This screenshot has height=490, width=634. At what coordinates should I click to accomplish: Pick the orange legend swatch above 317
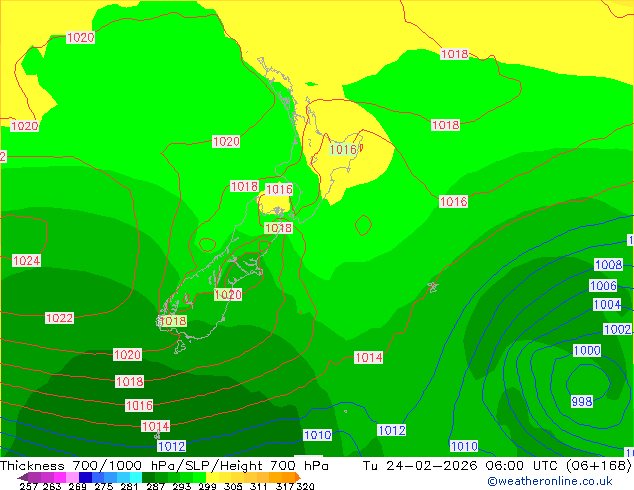(x=288, y=477)
